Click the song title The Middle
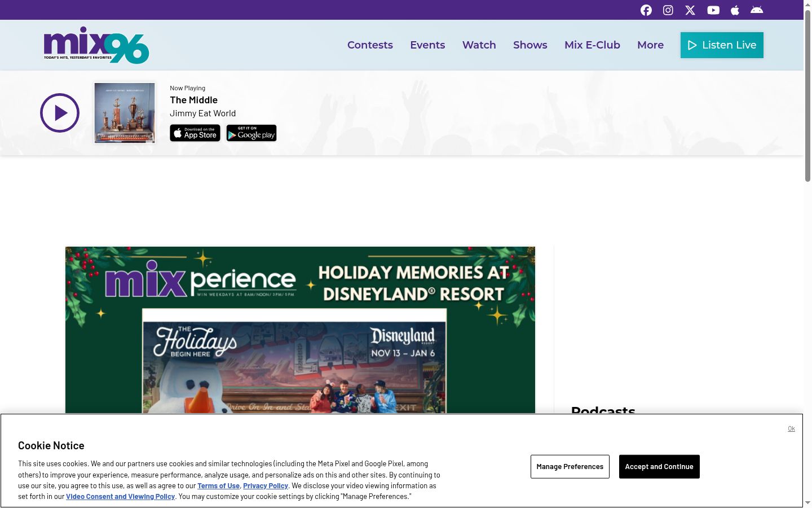 [x=193, y=100]
